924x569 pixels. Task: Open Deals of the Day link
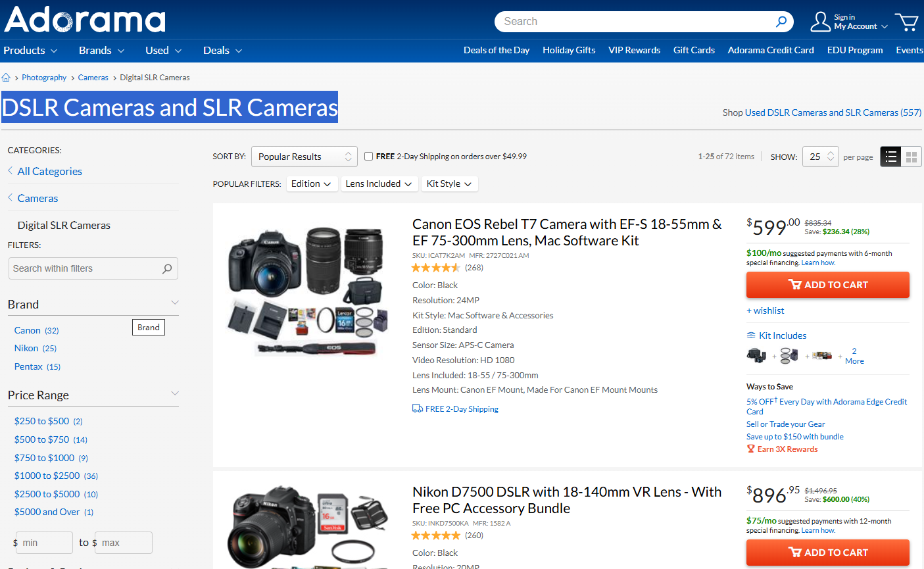497,50
